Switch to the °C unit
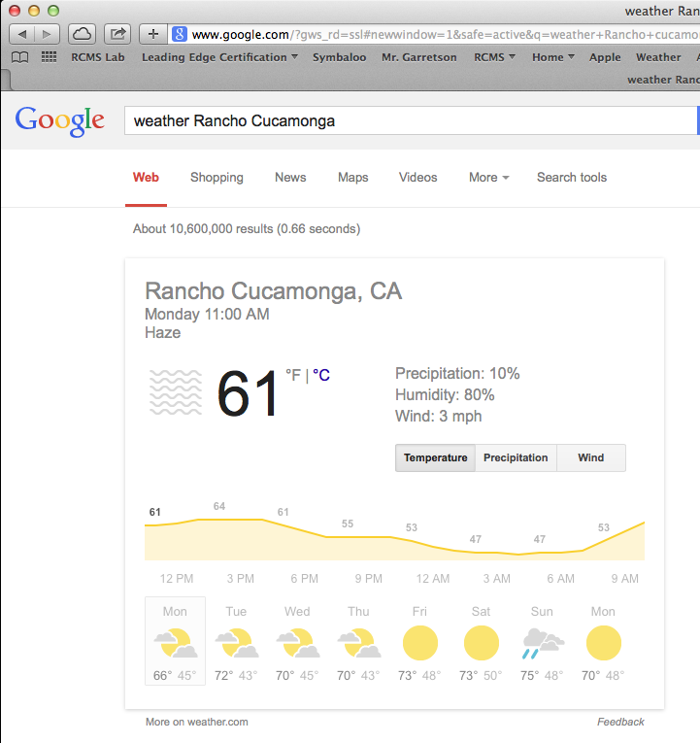Viewport: 700px width, 743px height. (x=321, y=375)
